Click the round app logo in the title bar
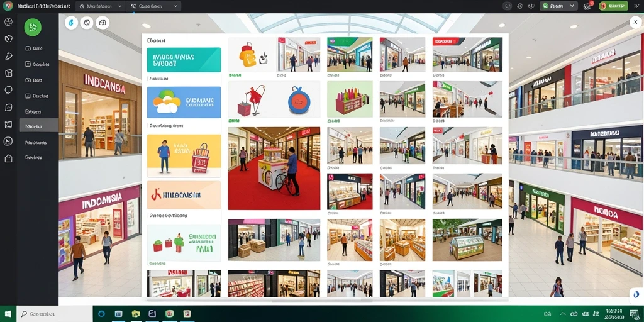 click(8, 6)
